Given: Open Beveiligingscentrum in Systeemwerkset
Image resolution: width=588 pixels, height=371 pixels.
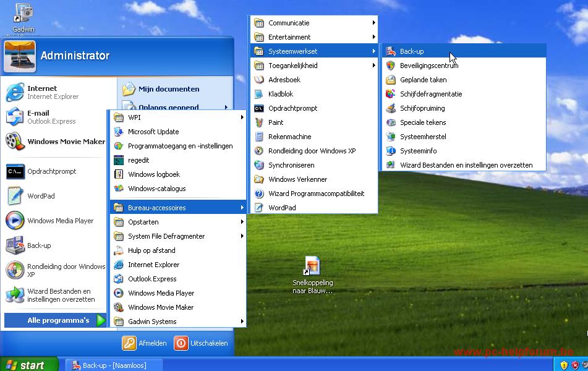Looking at the screenshot, I should [x=464, y=66].
